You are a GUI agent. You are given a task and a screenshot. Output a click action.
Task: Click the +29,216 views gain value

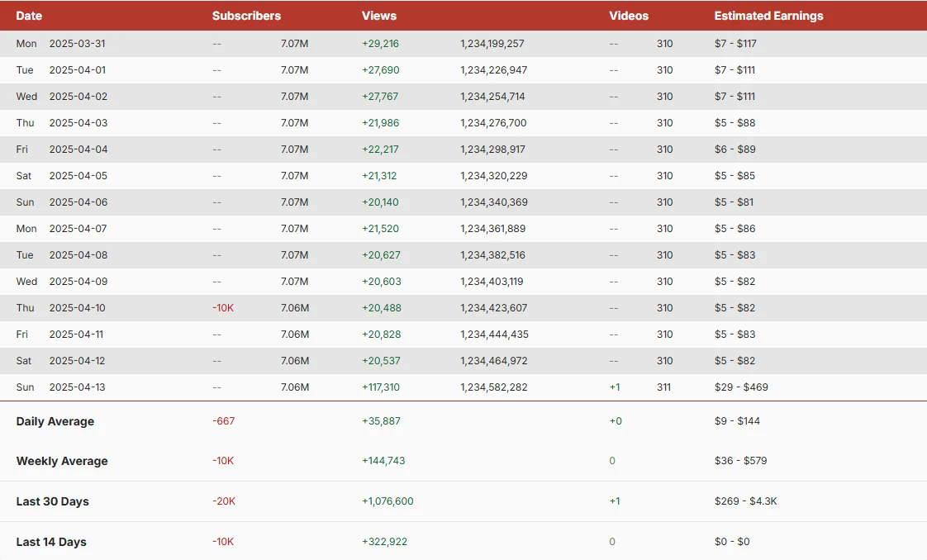[380, 44]
